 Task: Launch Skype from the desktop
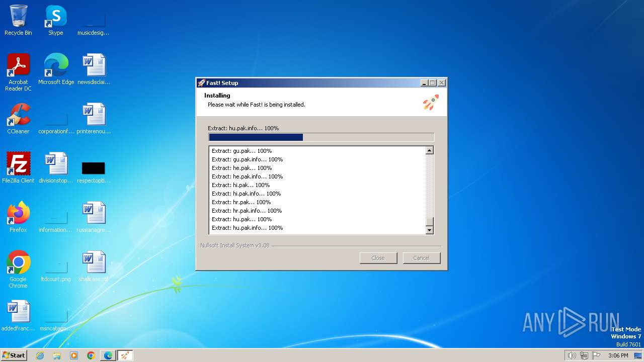(x=56, y=20)
